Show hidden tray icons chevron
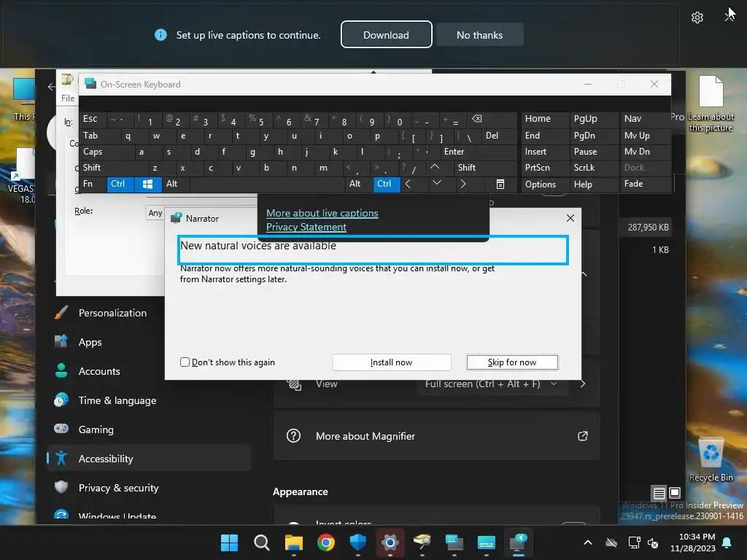The width and height of the screenshot is (747, 560). tap(588, 542)
